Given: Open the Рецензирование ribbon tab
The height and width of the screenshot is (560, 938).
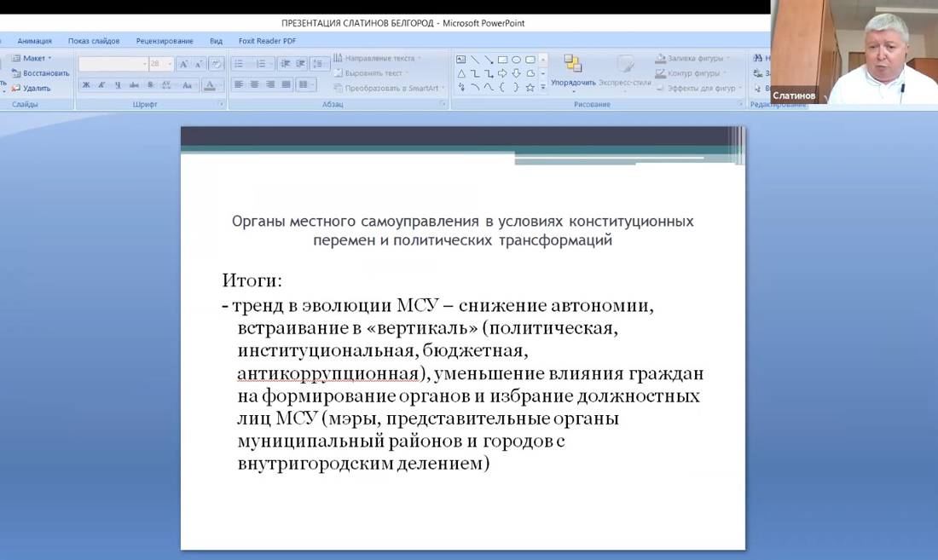Looking at the screenshot, I should pos(165,41).
